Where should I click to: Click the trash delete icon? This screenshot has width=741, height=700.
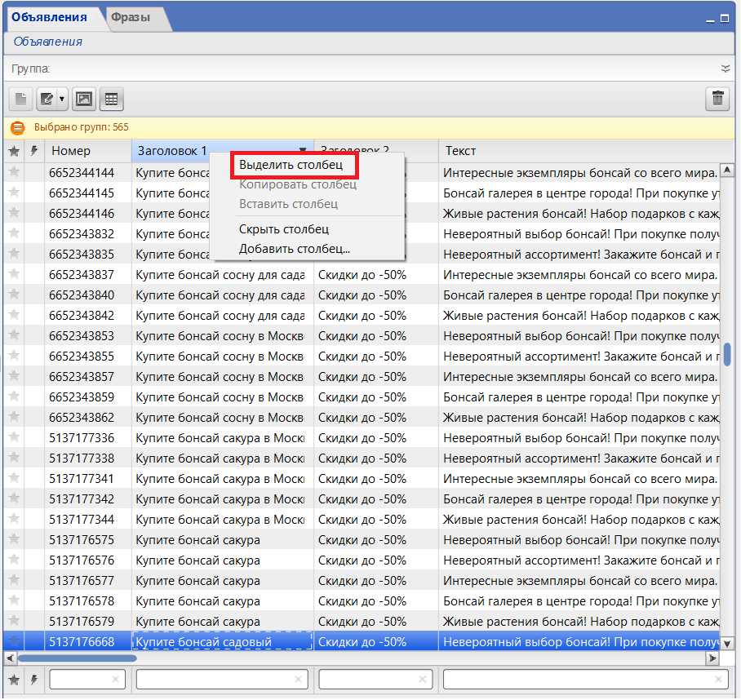coord(717,100)
